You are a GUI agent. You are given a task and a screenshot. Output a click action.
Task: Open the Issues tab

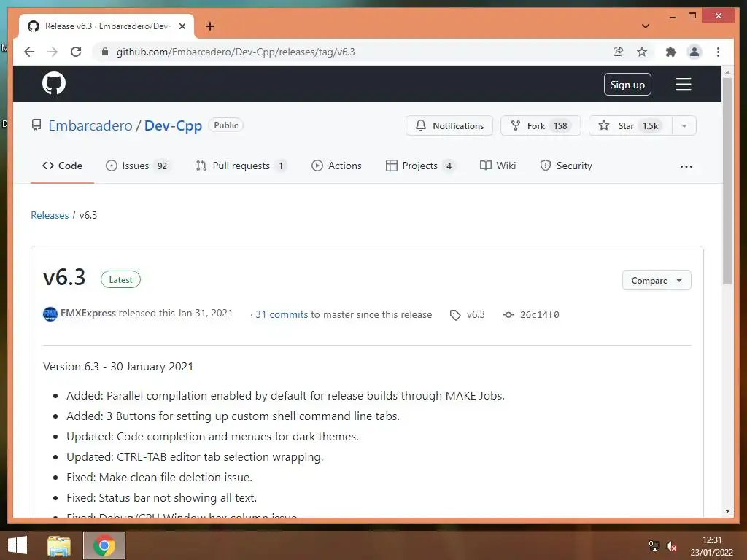click(138, 166)
